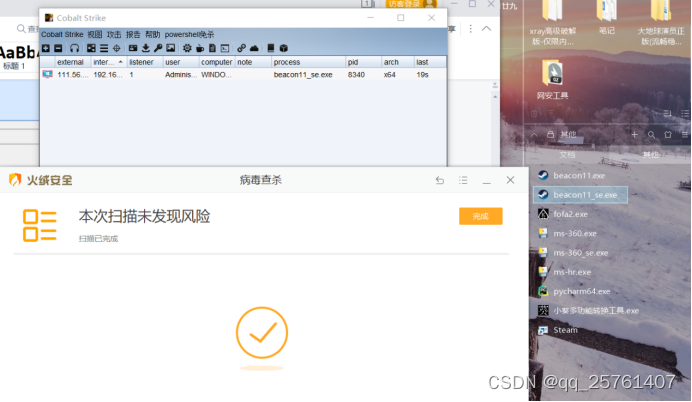Select beacon11.exe in the desktop panel
This screenshot has height=402, width=692.
[x=579, y=176]
